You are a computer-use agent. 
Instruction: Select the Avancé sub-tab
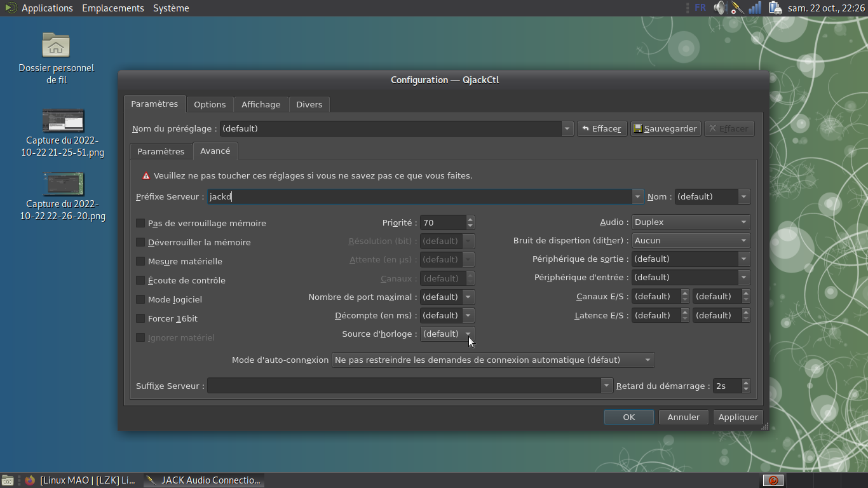pos(215,151)
